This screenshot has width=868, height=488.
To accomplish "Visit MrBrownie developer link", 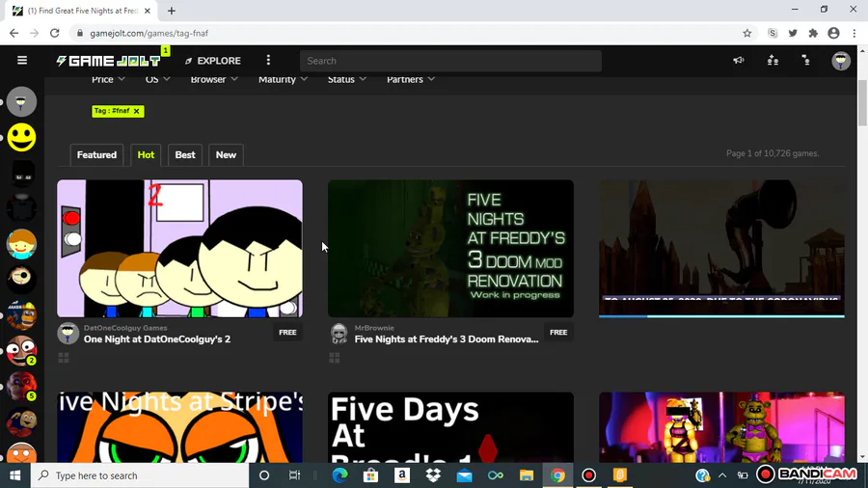I will [374, 328].
